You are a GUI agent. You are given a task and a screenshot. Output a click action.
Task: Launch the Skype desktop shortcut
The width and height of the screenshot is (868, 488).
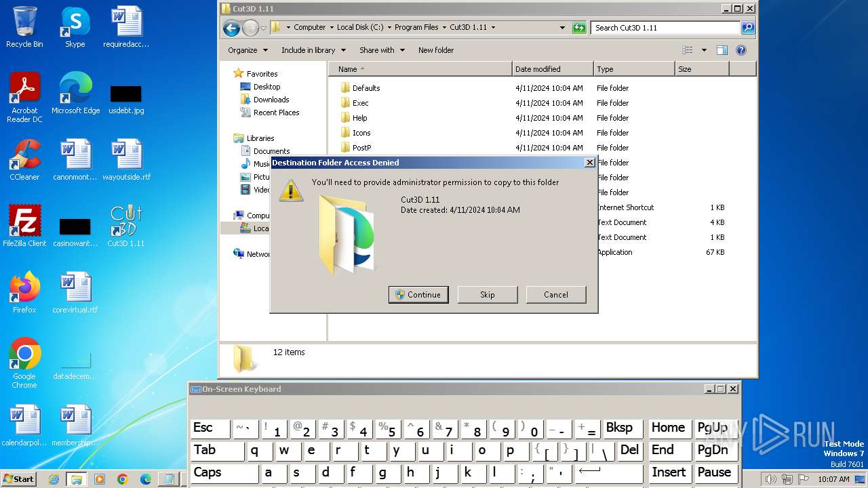pyautogui.click(x=75, y=27)
